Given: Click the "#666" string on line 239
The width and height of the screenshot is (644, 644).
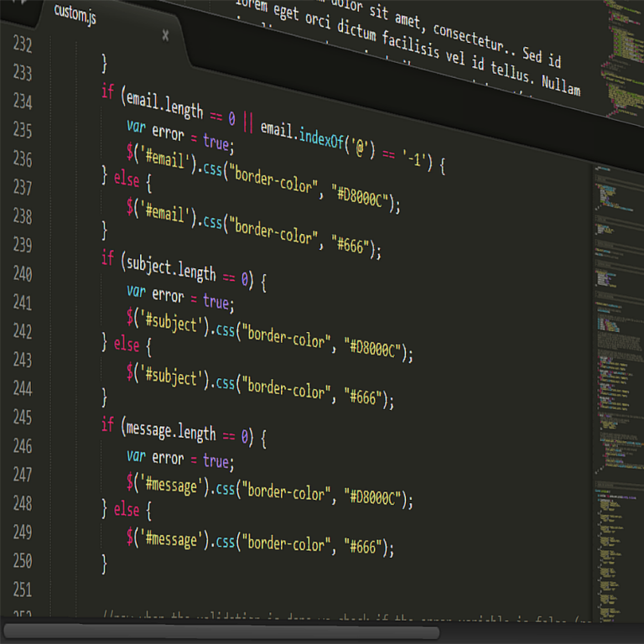Looking at the screenshot, I should (351, 246).
